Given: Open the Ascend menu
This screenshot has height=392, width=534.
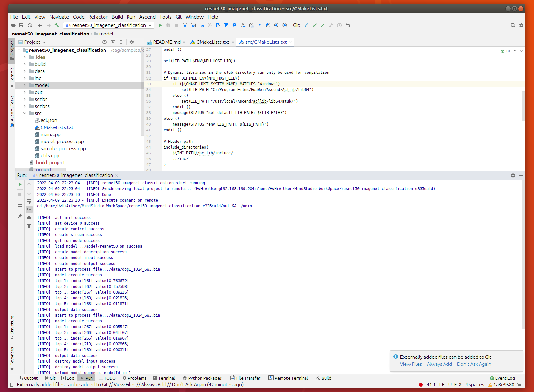Looking at the screenshot, I should coord(147,17).
